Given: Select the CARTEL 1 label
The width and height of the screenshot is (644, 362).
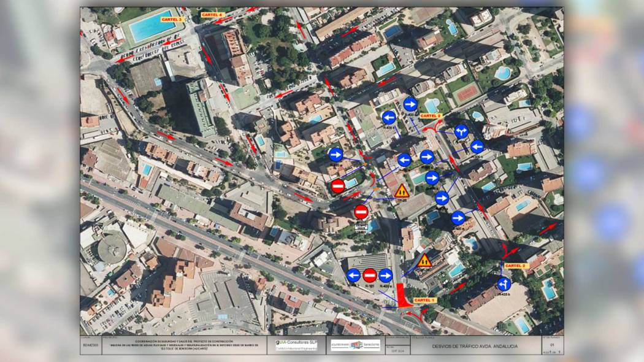Looking at the screenshot, I should 425,300.
